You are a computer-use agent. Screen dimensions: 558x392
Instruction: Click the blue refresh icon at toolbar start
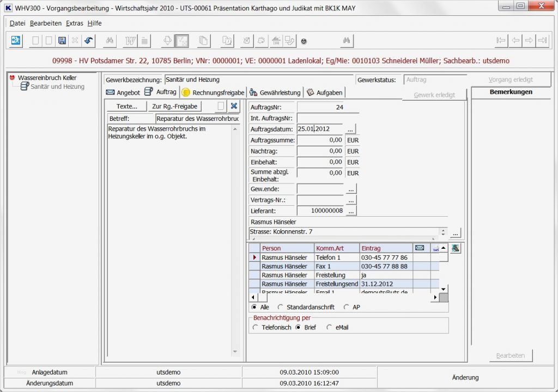pyautogui.click(x=16, y=41)
